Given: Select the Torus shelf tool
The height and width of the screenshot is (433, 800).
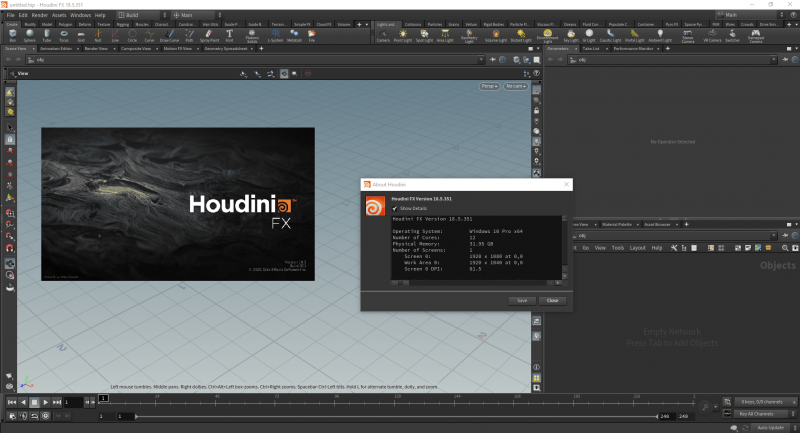Looking at the screenshot, I should click(x=64, y=35).
